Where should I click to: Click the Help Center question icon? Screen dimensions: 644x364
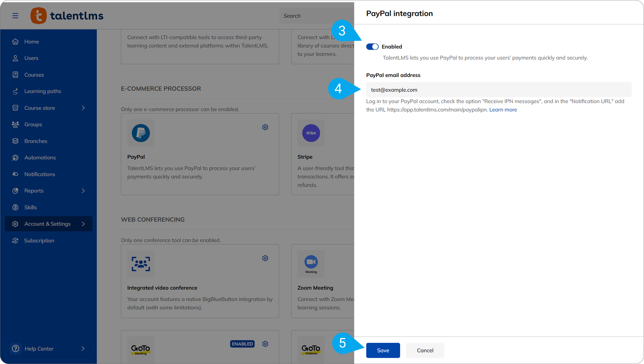pyautogui.click(x=16, y=349)
